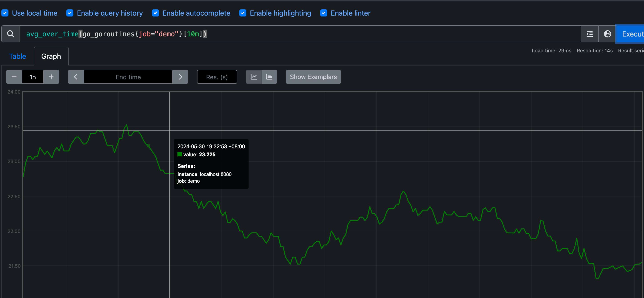
Task: Switch to stacked area graph icon
Action: tap(269, 77)
